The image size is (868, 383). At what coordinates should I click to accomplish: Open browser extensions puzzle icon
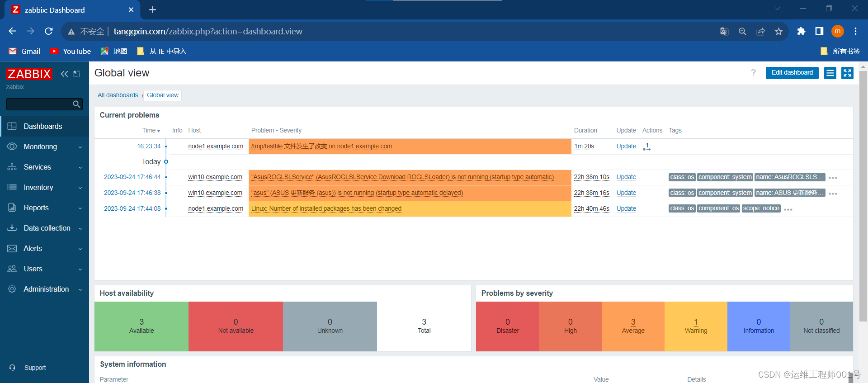point(801,31)
